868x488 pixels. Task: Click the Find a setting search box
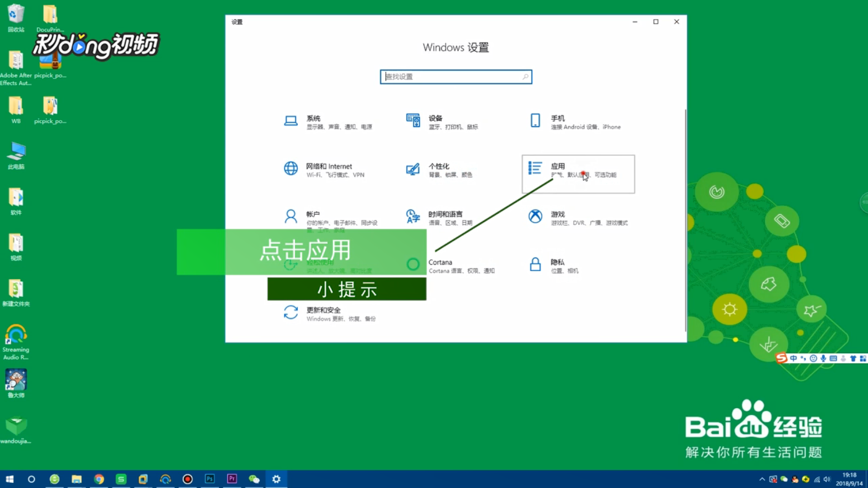[452, 77]
